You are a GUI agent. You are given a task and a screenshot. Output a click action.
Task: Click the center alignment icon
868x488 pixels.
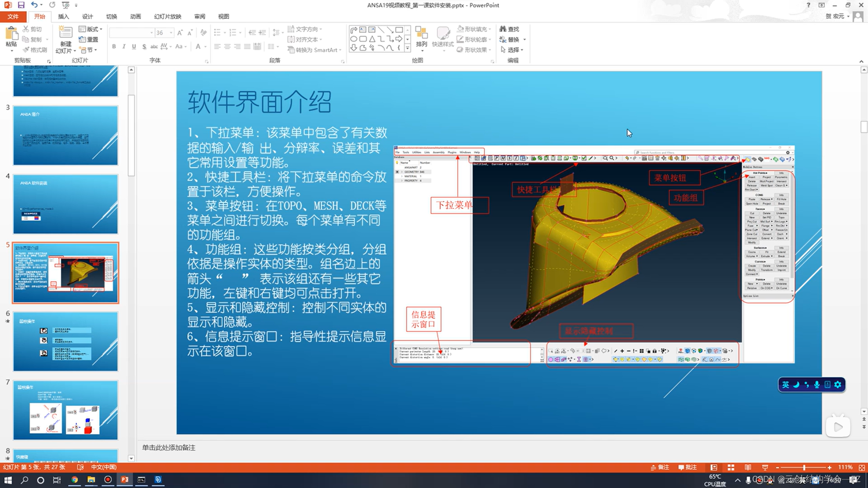click(x=228, y=47)
